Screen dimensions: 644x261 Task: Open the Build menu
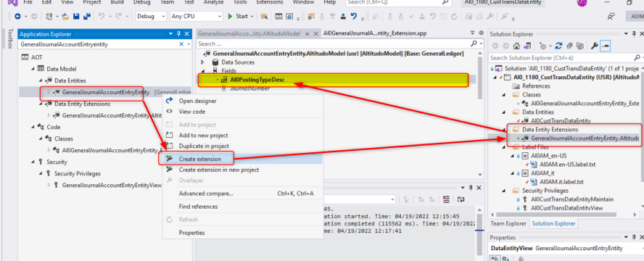117,2
